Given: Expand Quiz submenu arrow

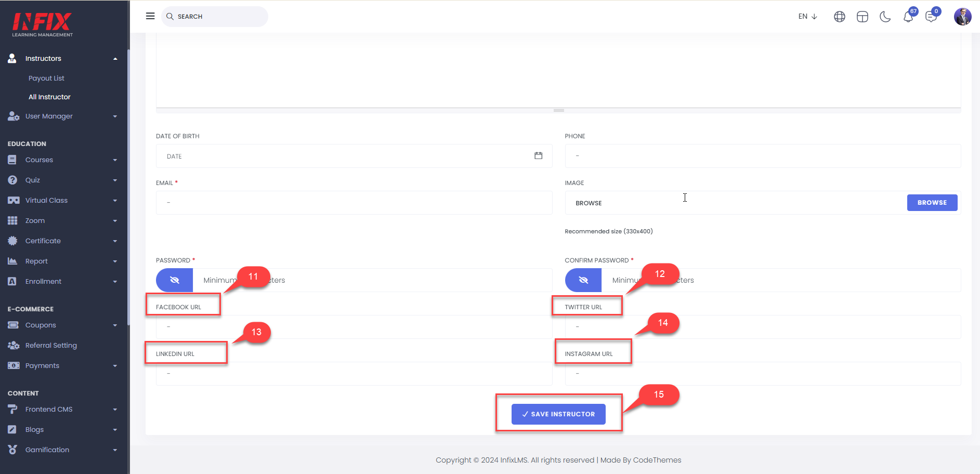Looking at the screenshot, I should pos(115,180).
